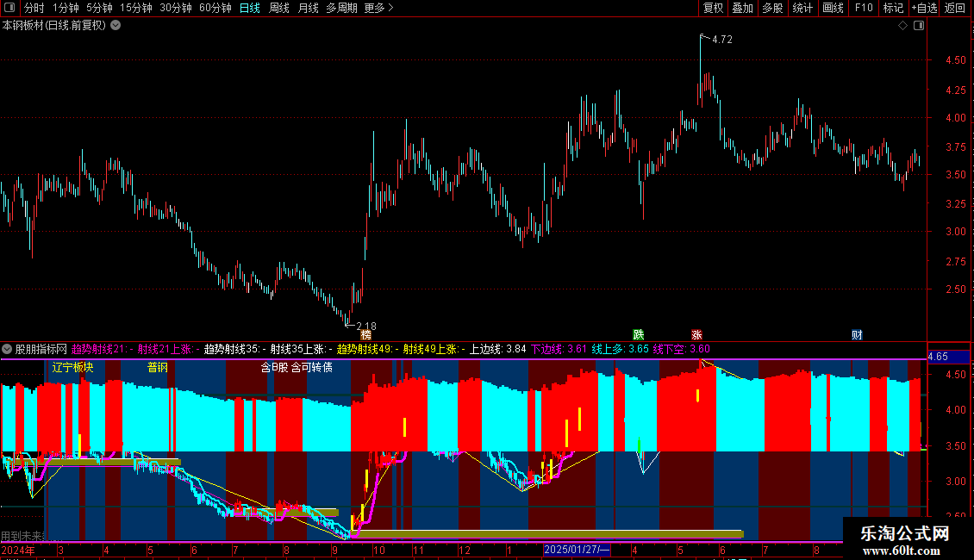The height and width of the screenshot is (560, 974).
Task: Select the 月线 monthly tab
Action: point(308,8)
